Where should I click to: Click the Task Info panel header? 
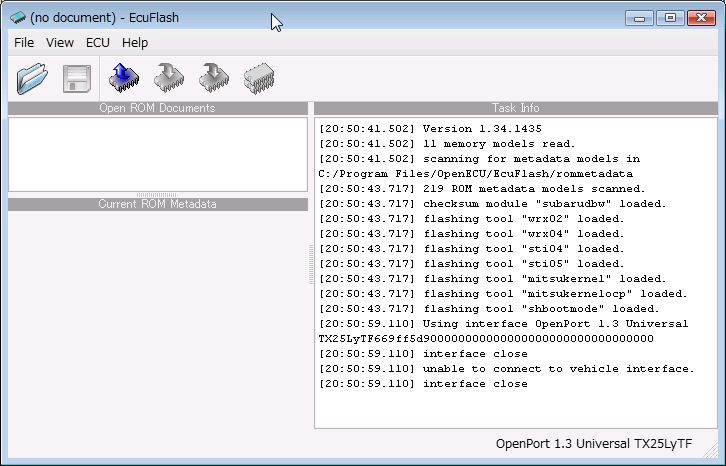point(516,108)
